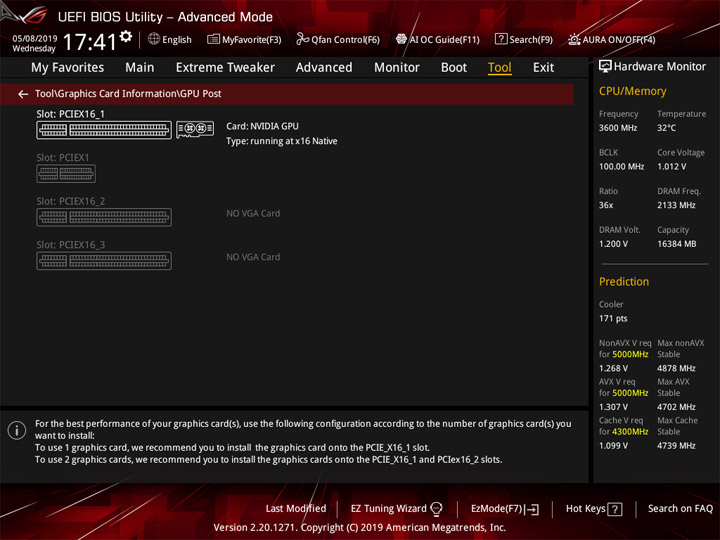Click the NO VGA Card text for PCIEX16_2

(253, 214)
